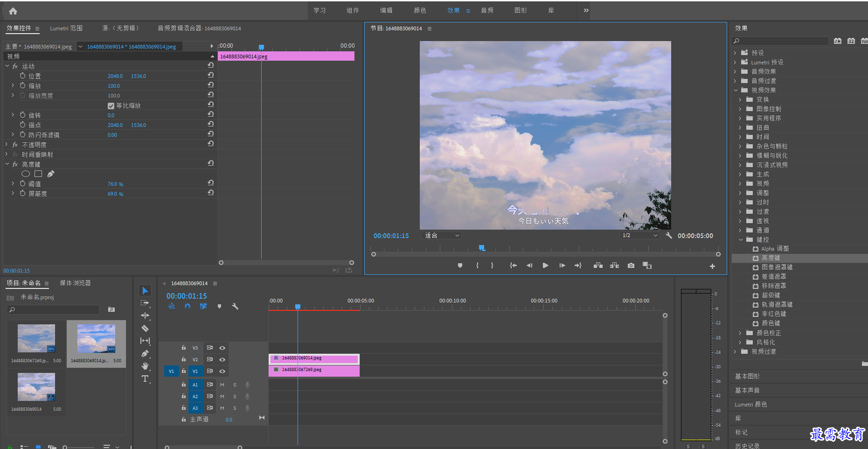Expand the 扭曲 effects folder

(740, 127)
